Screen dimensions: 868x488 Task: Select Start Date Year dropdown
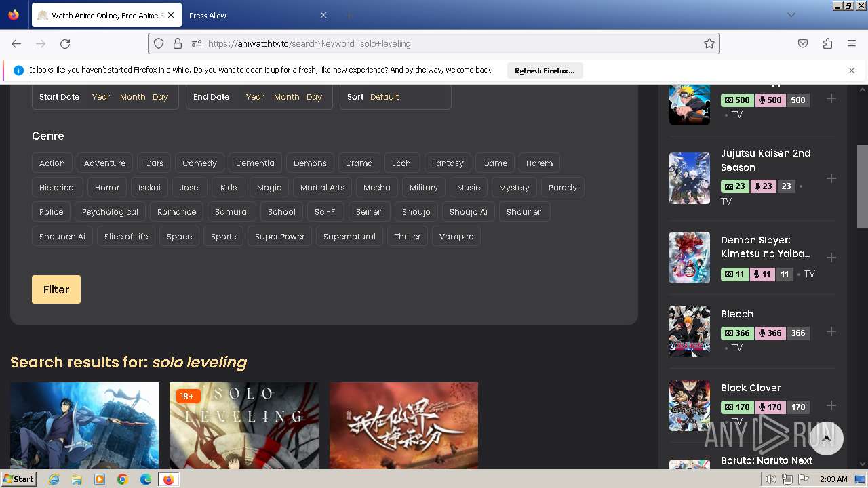101,97
